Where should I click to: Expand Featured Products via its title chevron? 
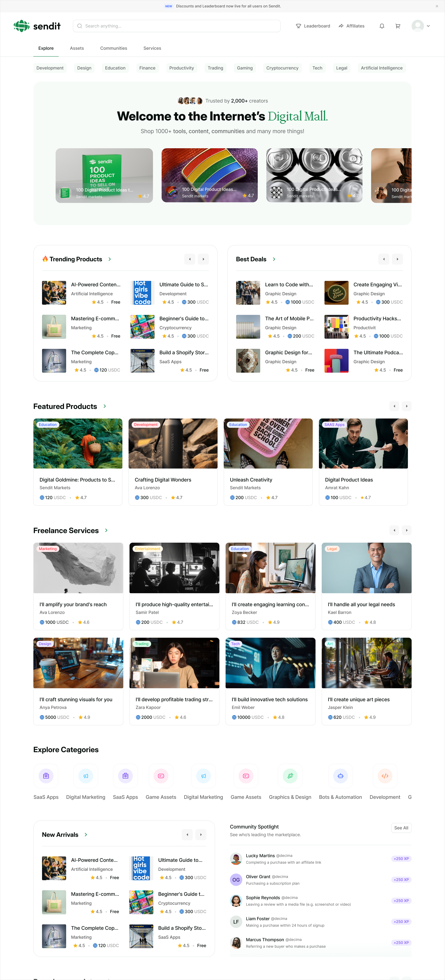(x=105, y=406)
